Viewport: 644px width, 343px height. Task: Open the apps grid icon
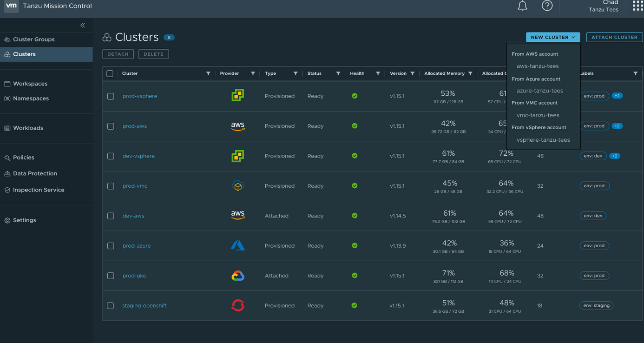(x=637, y=6)
